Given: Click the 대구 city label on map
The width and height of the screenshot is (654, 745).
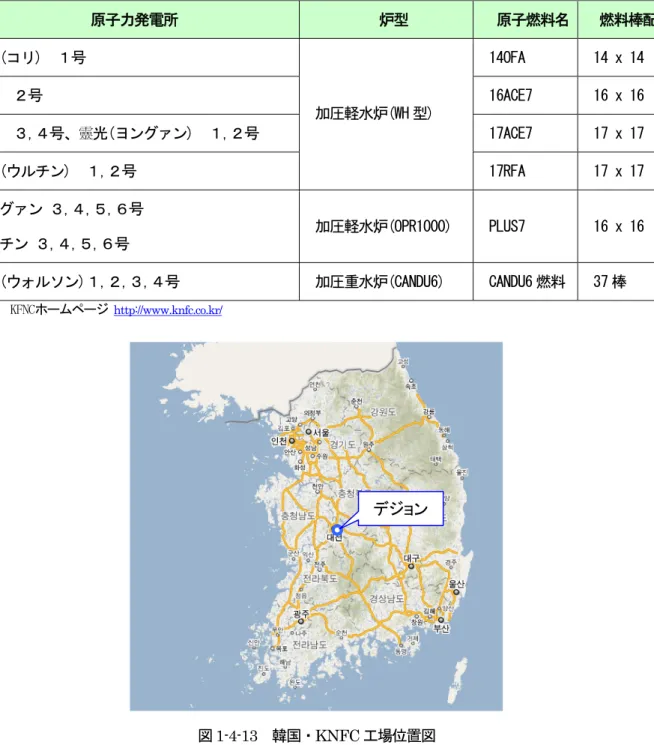Looking at the screenshot, I should coord(412,558).
